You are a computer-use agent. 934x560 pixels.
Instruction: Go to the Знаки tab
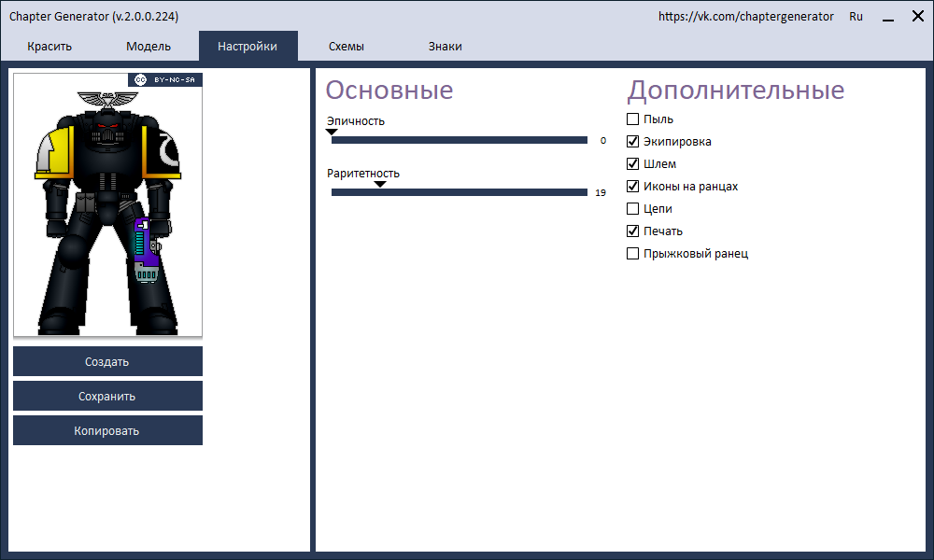coord(445,46)
